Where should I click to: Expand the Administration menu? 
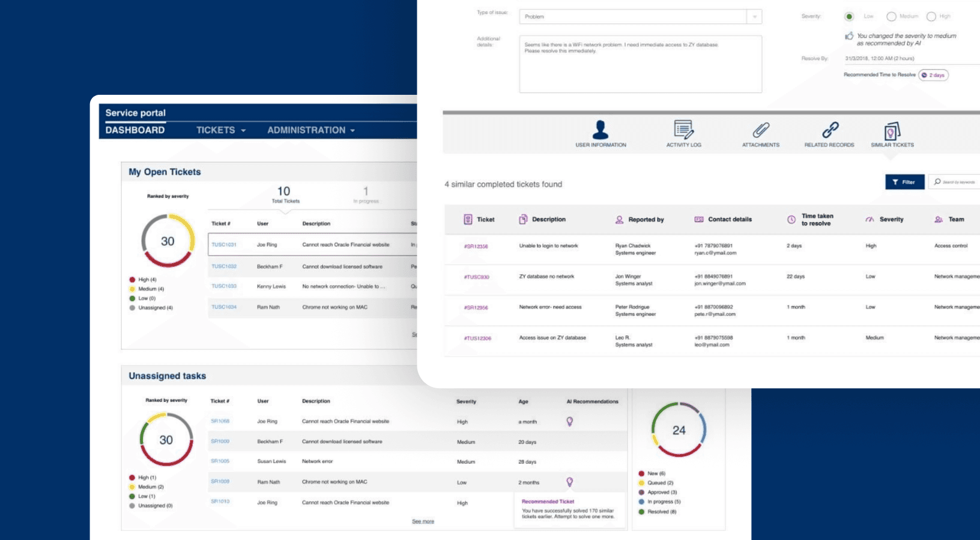pos(311,130)
